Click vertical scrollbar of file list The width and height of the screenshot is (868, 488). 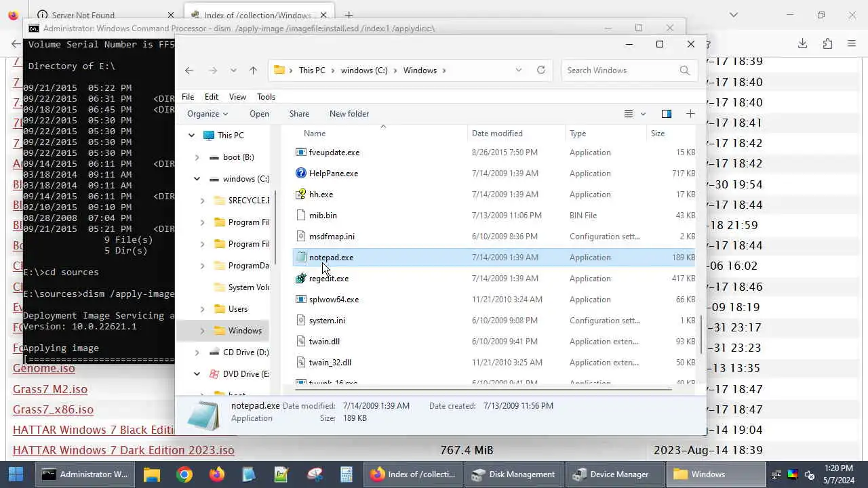tap(701, 334)
